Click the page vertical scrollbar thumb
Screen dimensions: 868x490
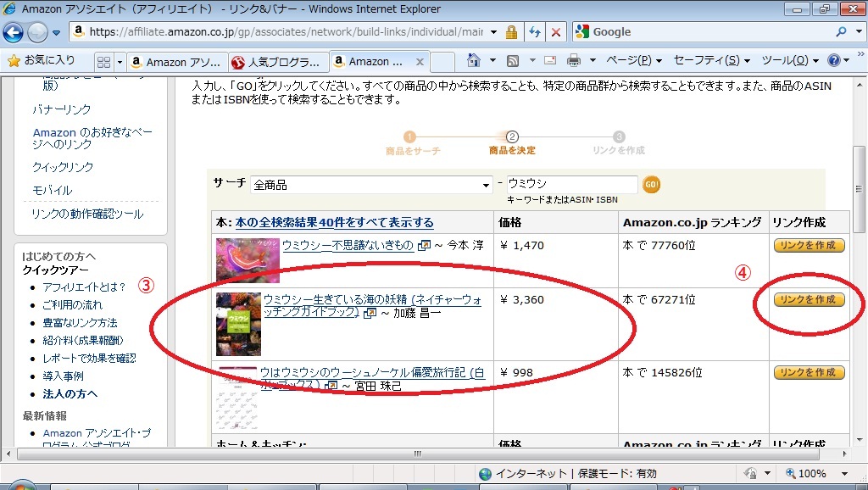pyautogui.click(x=858, y=189)
